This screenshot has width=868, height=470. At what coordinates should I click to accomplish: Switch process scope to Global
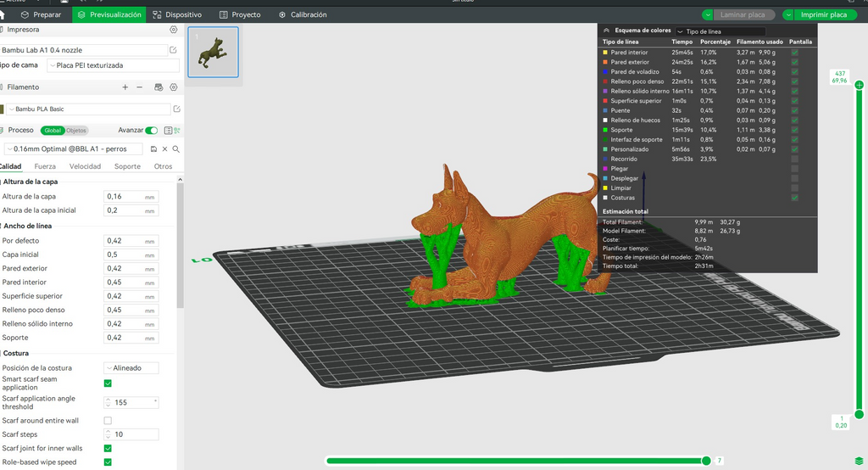(x=53, y=131)
